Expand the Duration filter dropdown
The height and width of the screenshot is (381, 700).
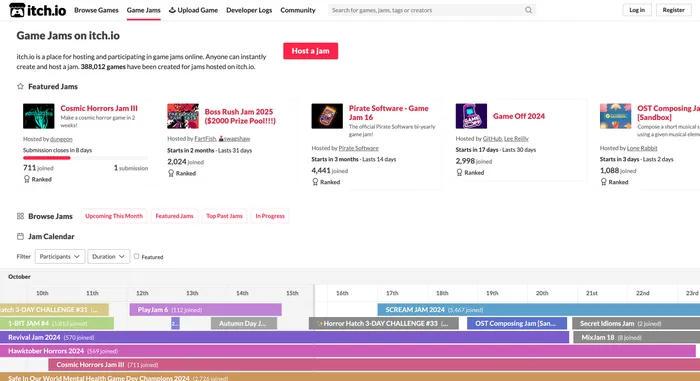(x=108, y=256)
